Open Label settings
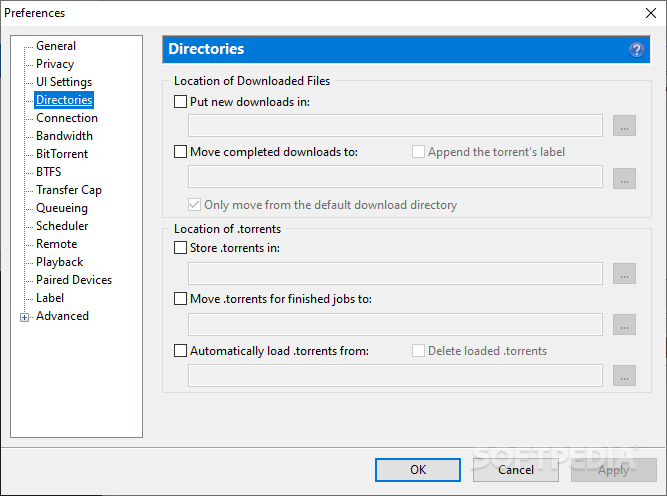 (x=50, y=298)
